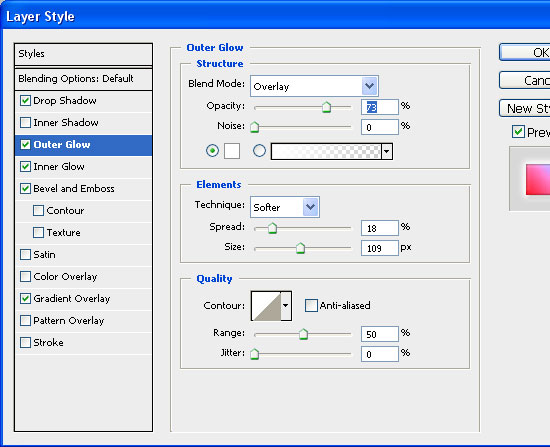
Task: Open the gradient picker dropdown arrow
Action: pos(387,152)
